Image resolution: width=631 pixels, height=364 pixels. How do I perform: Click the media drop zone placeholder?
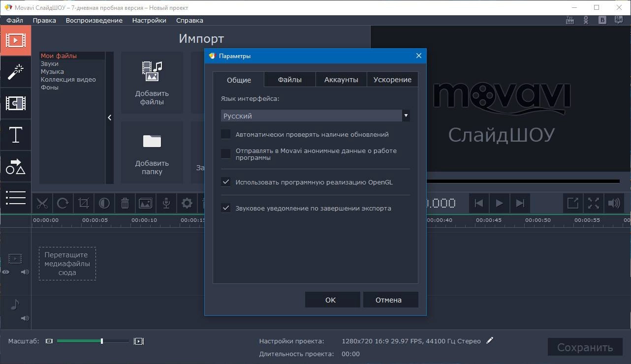[x=67, y=264]
